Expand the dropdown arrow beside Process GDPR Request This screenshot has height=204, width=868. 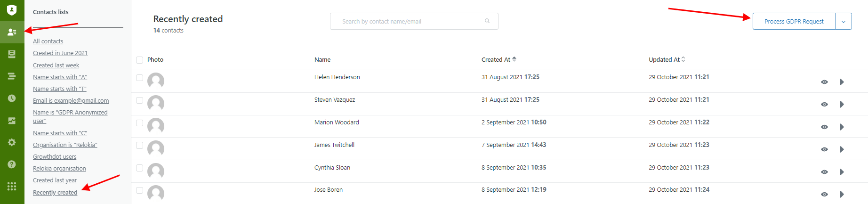pyautogui.click(x=843, y=22)
